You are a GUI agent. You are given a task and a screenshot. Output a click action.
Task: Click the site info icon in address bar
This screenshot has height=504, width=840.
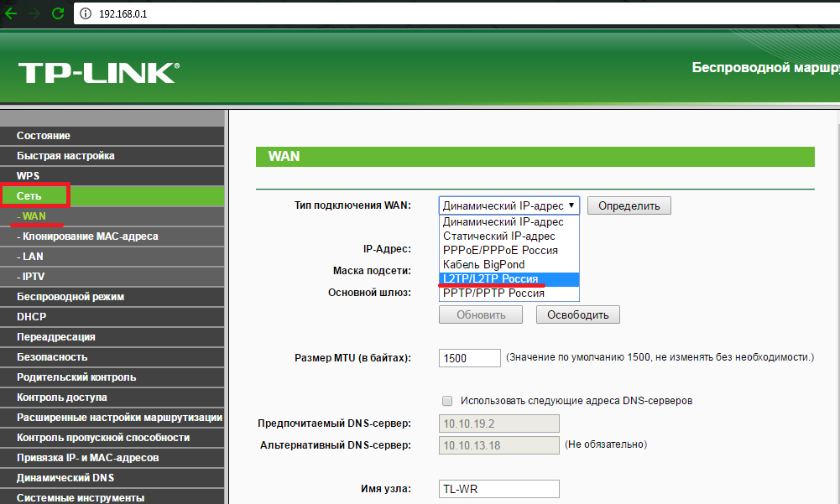(x=86, y=14)
